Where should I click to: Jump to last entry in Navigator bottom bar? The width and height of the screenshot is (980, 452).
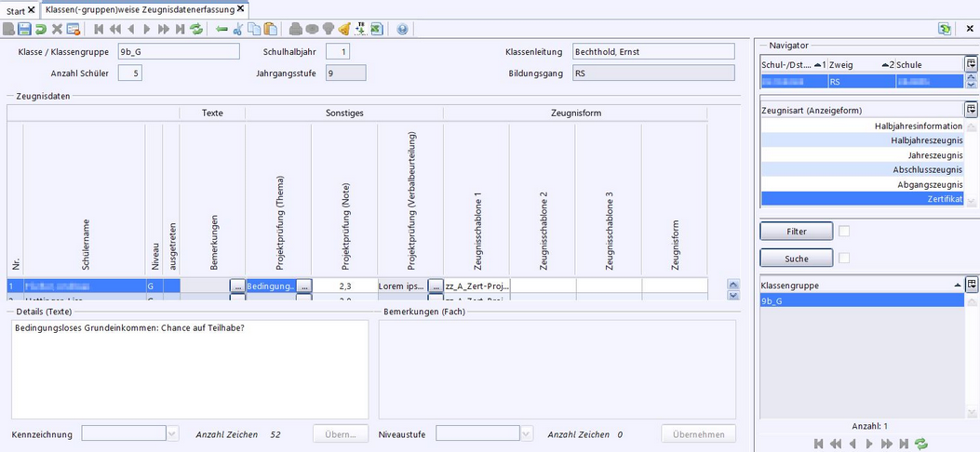coord(903,444)
